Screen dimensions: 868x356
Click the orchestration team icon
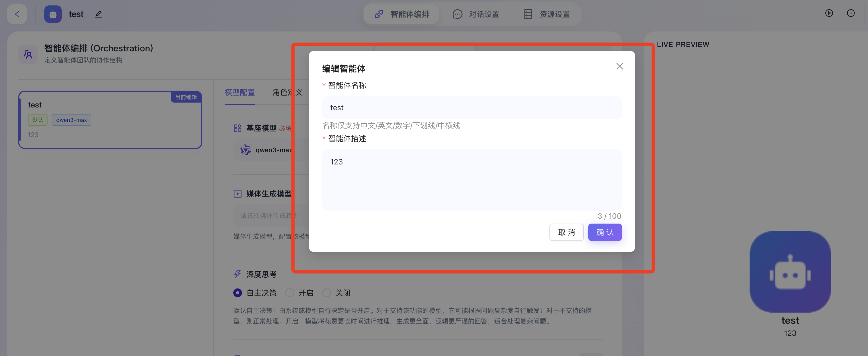28,54
